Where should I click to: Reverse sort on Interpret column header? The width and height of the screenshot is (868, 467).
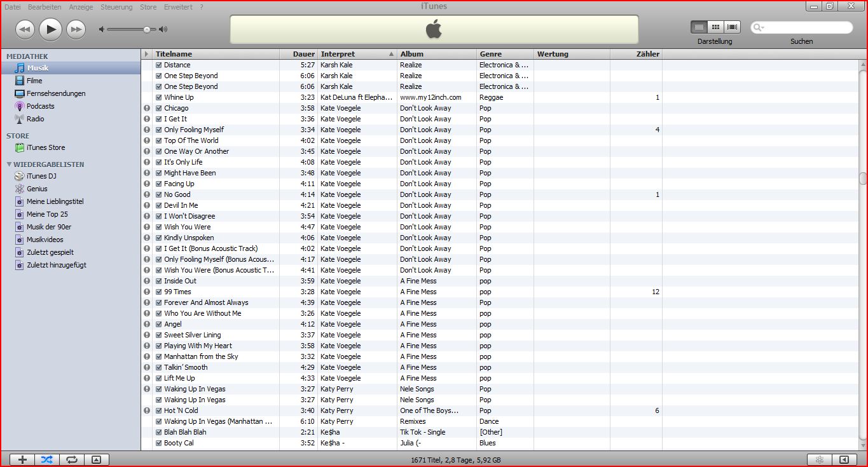pos(357,54)
